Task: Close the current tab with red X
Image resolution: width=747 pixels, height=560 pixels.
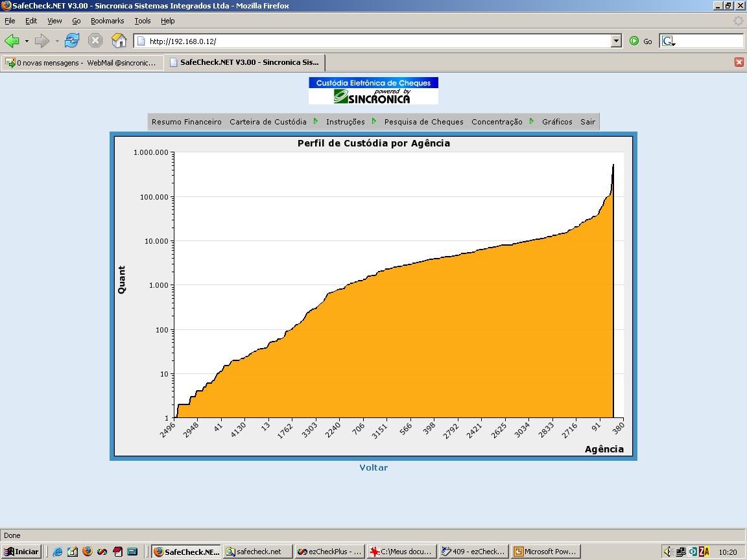Action: coord(739,62)
